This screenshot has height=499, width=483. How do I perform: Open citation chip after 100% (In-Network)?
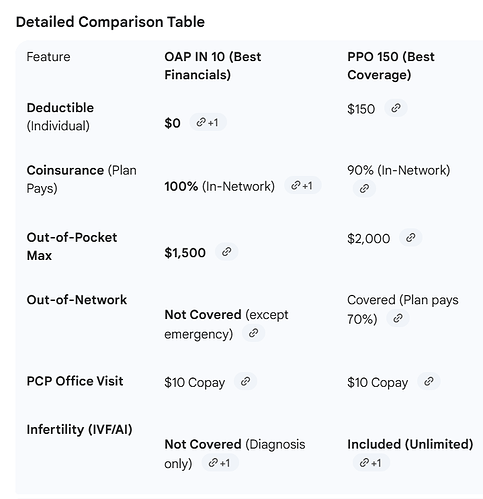pyautogui.click(x=303, y=185)
